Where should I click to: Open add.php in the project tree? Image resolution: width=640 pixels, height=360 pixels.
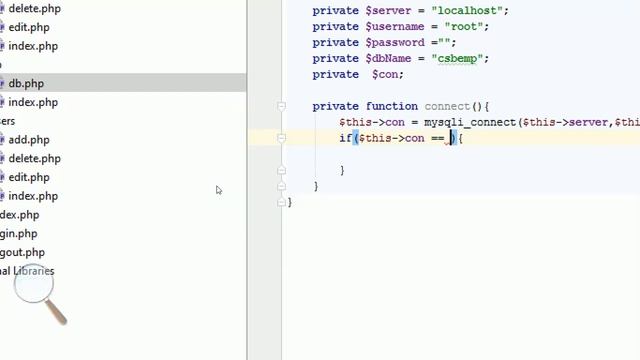click(x=29, y=140)
